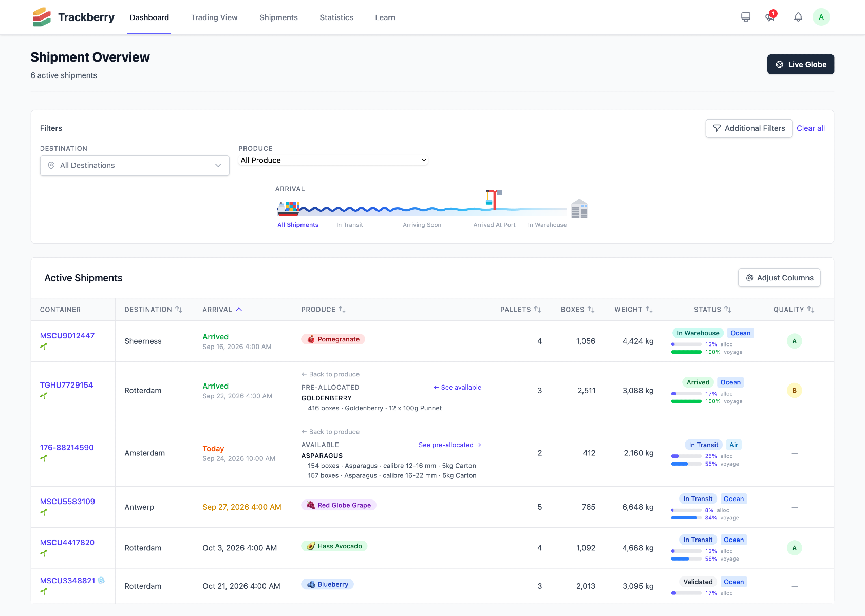Open the All Destinations dropdown
Viewport: 865px width, 616px height.
point(135,165)
